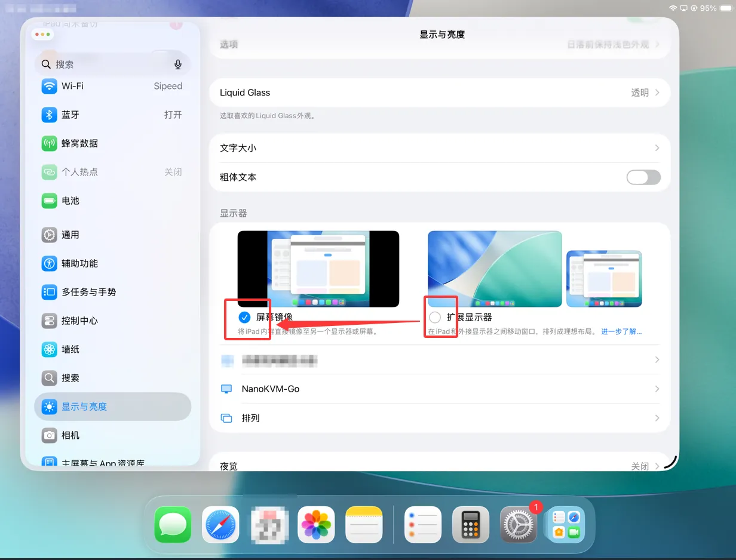The image size is (736, 560).
Task: Open the Battery (电池) settings icon
Action: point(49,201)
